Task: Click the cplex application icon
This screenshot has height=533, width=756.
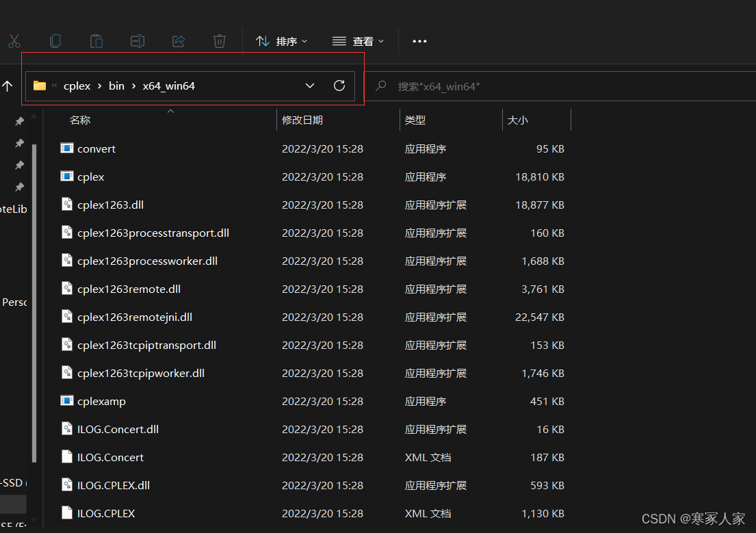Action: click(x=66, y=176)
